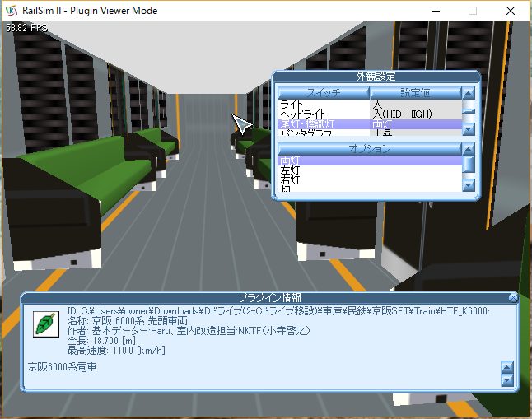Choose the 右灯 option
532x419 pixels.
370,179
